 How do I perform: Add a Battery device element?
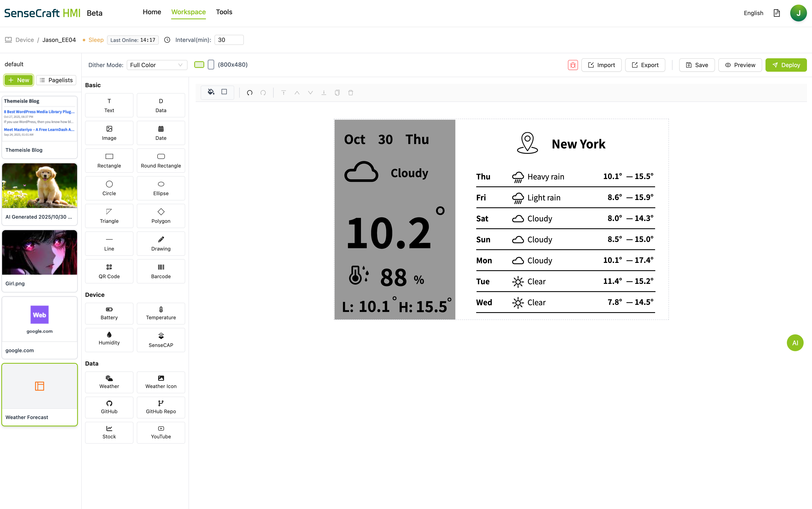pos(109,313)
